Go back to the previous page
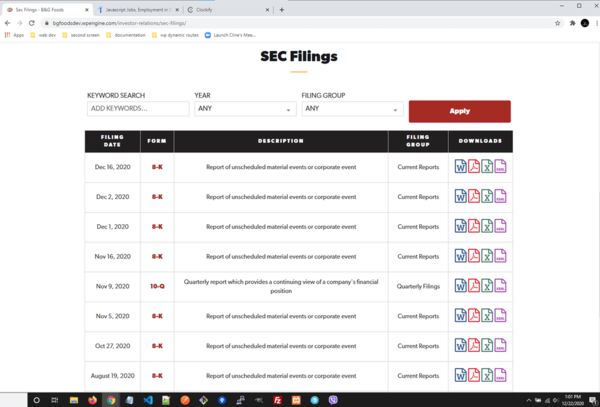Screen dimensions: 600x407 point(7,23)
